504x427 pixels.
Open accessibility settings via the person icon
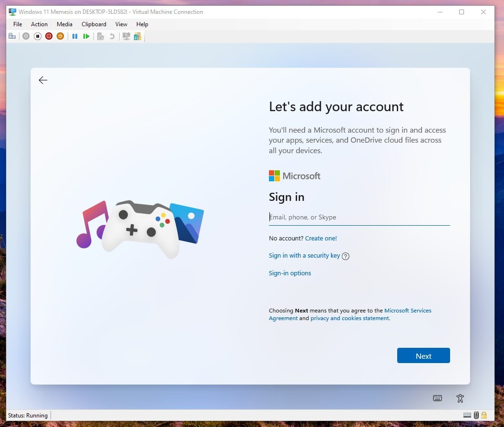coord(459,398)
